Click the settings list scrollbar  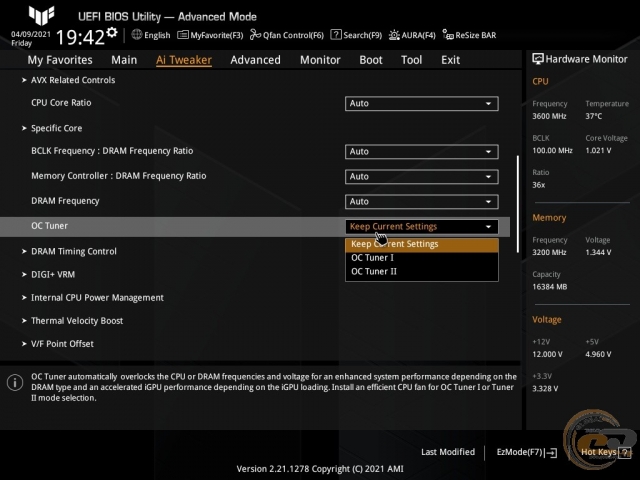[x=518, y=204]
